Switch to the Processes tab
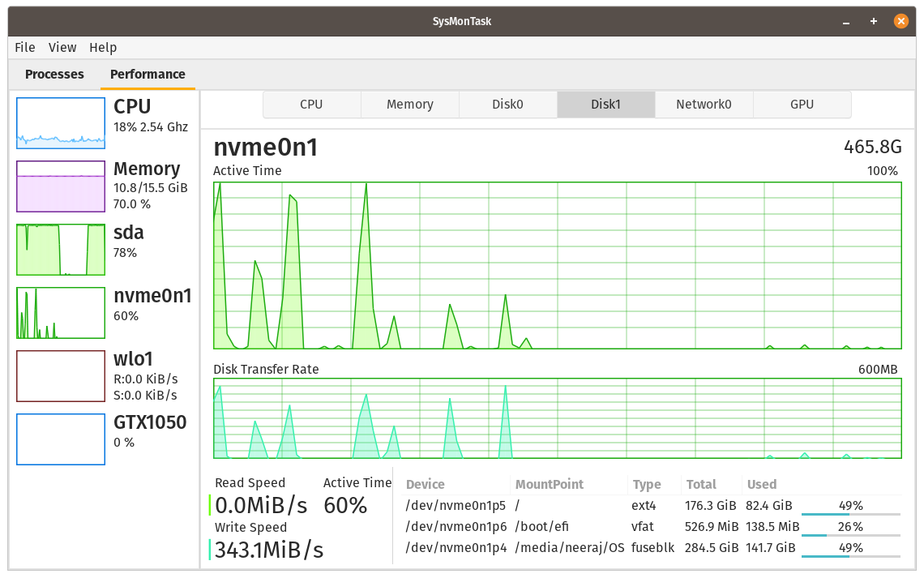 [54, 74]
